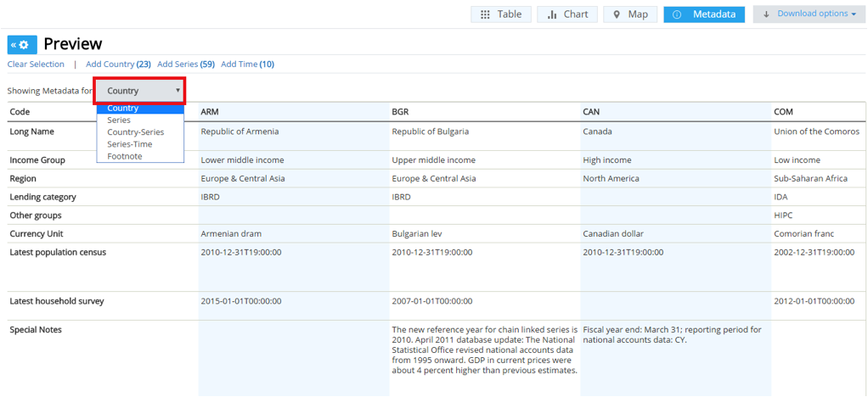Click the Metadata info icon
This screenshot has width=868, height=397.
tap(677, 14)
